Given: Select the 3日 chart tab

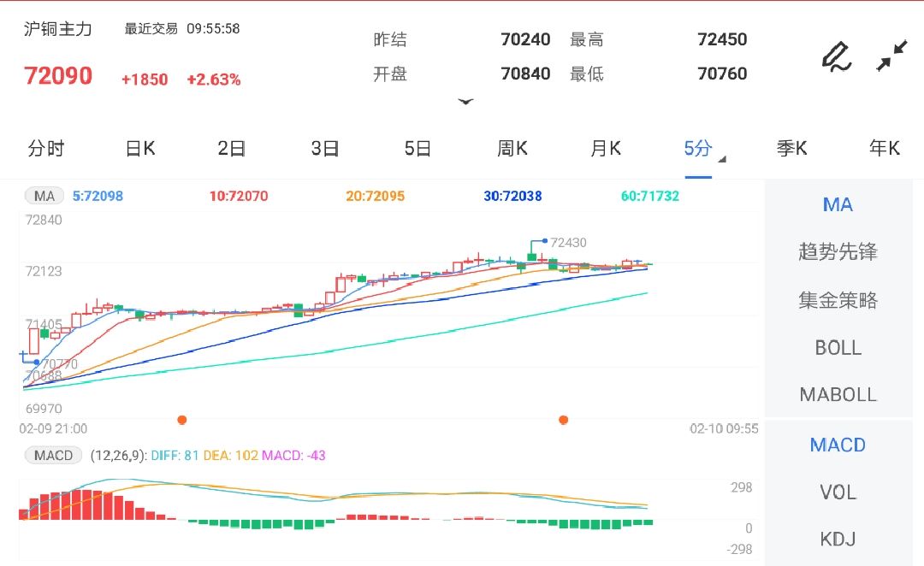Looking at the screenshot, I should (325, 149).
